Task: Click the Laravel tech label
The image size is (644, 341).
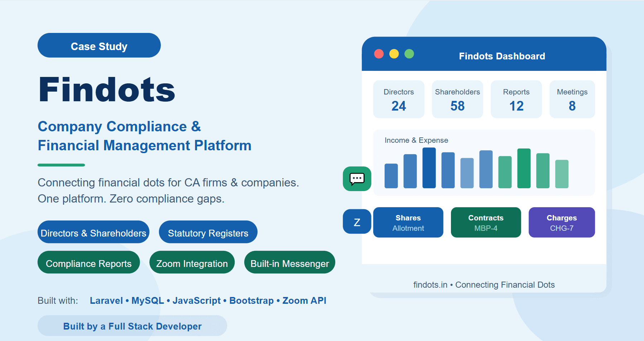Action: (x=106, y=301)
